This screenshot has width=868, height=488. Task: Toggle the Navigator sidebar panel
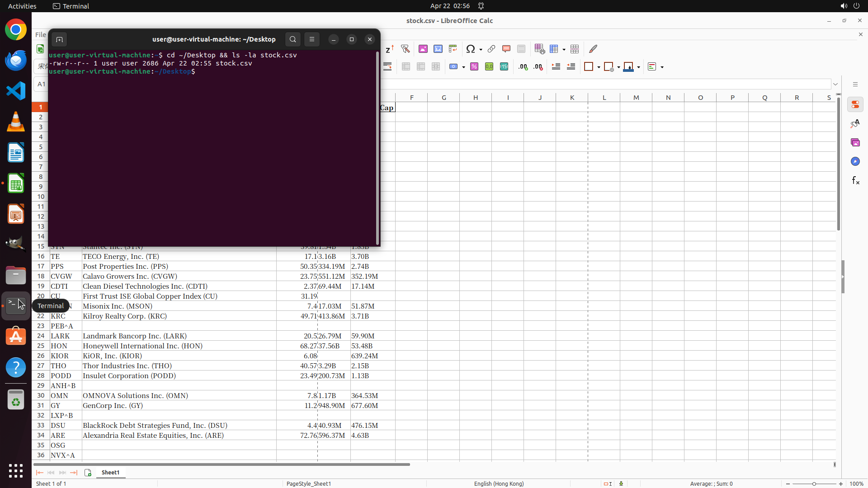pos(855,162)
